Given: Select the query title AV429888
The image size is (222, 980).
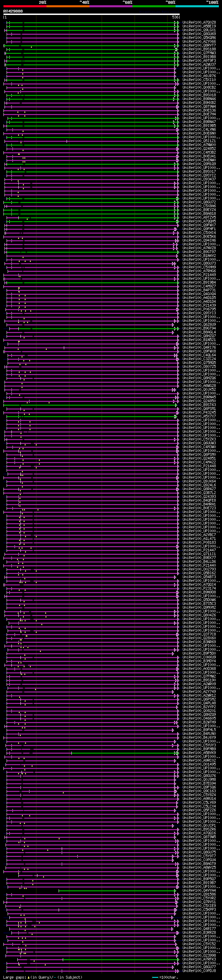Looking at the screenshot, I should 13,11.
